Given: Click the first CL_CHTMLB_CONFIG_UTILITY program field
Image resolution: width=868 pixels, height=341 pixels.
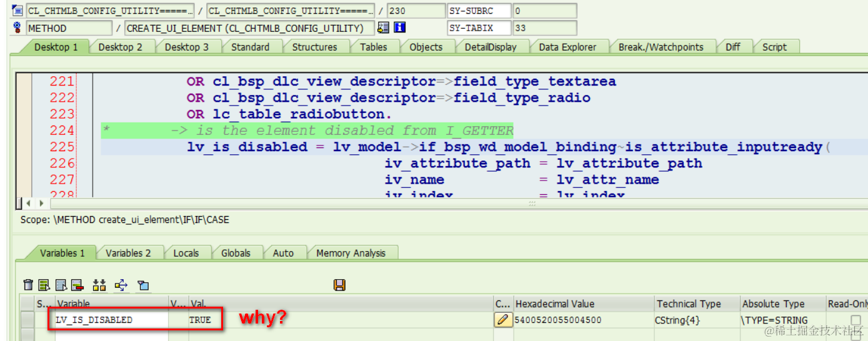Looking at the screenshot, I should (111, 11).
